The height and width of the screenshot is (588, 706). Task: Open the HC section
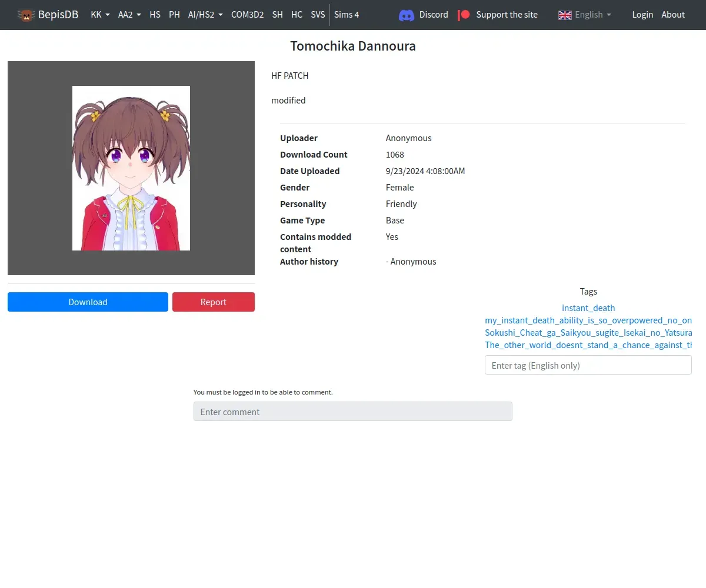coord(297,15)
